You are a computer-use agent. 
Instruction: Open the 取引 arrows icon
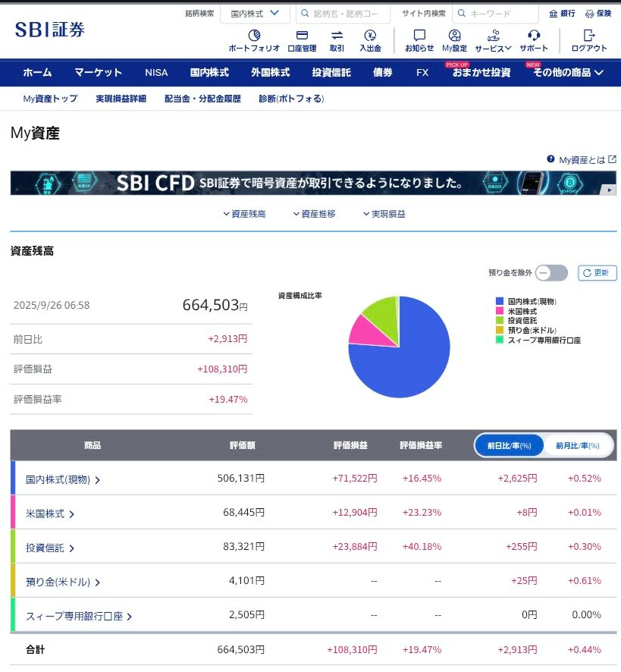pyautogui.click(x=337, y=36)
